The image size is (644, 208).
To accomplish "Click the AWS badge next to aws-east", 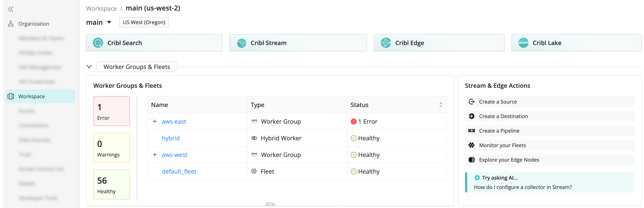I will coord(254,122).
